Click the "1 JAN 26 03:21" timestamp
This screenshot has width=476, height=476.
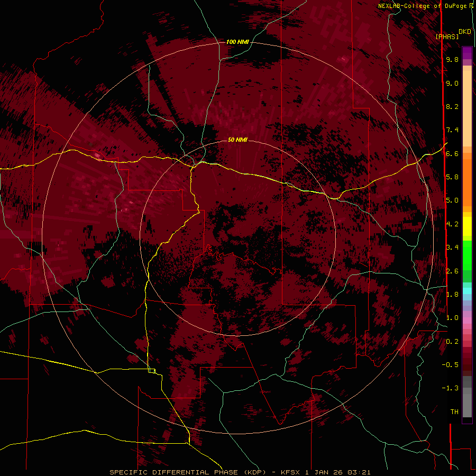click(x=338, y=472)
